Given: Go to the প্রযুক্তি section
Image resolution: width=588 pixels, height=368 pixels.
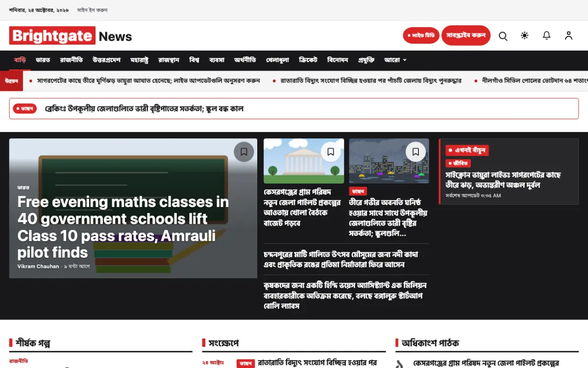Looking at the screenshot, I should click(x=366, y=60).
